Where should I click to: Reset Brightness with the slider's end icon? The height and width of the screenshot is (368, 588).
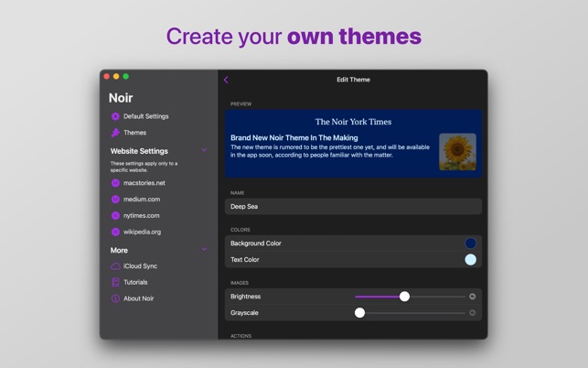click(472, 297)
